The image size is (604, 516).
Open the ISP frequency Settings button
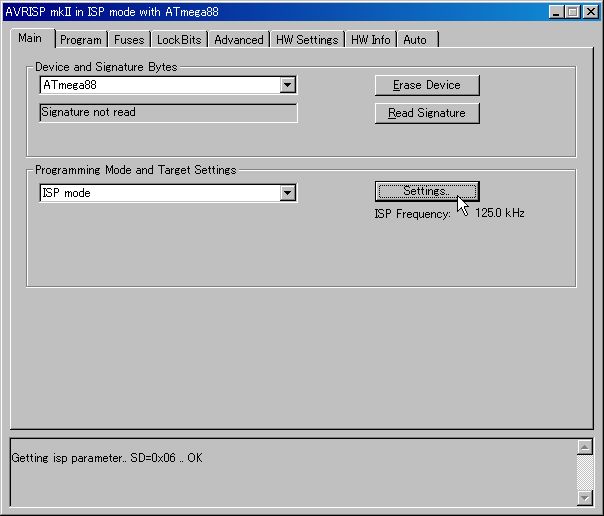point(427,191)
